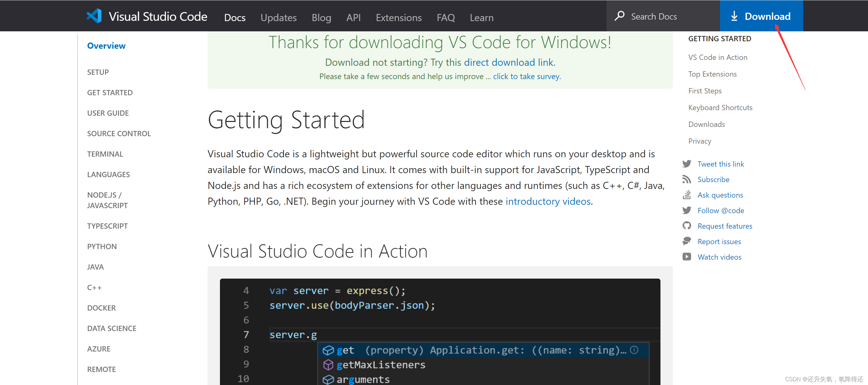The height and width of the screenshot is (385, 868).
Task: Expand the C++ section
Action: [94, 288]
